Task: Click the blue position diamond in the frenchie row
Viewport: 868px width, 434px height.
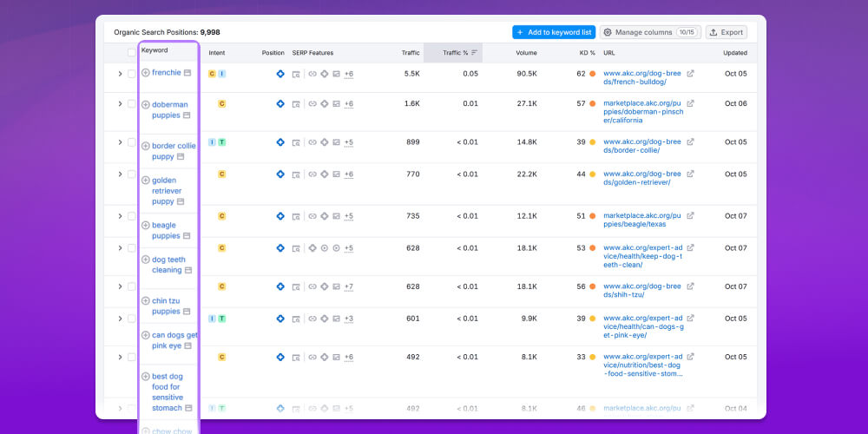Action: (280, 74)
